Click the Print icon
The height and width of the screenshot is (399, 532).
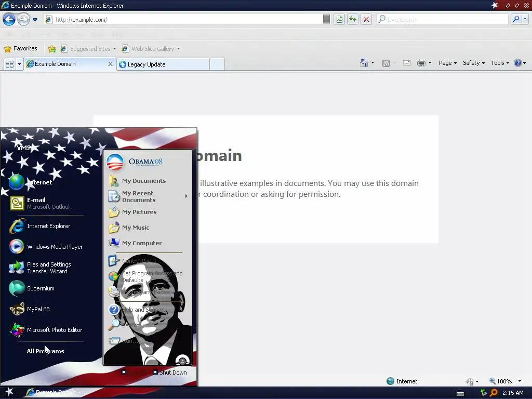(421, 63)
